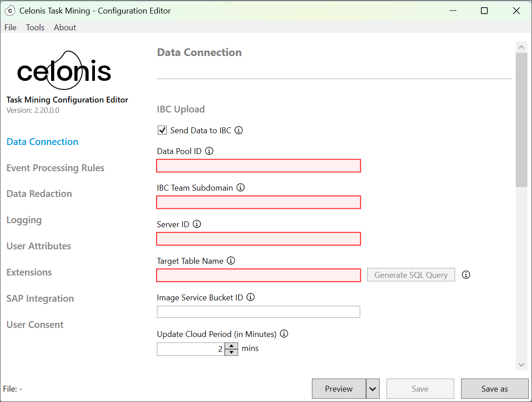
Task: Click the Celonis logo in the title bar
Action: (x=10, y=10)
